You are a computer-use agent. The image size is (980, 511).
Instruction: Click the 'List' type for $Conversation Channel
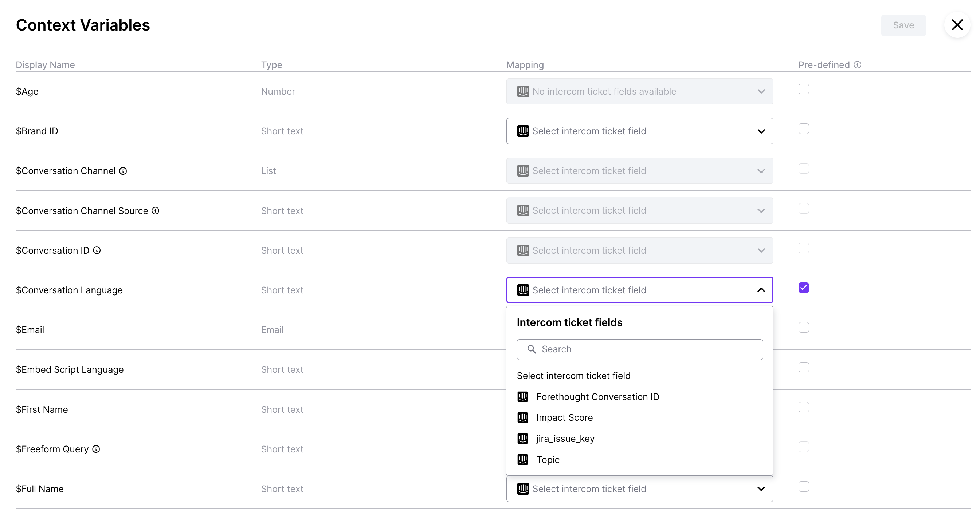point(268,171)
